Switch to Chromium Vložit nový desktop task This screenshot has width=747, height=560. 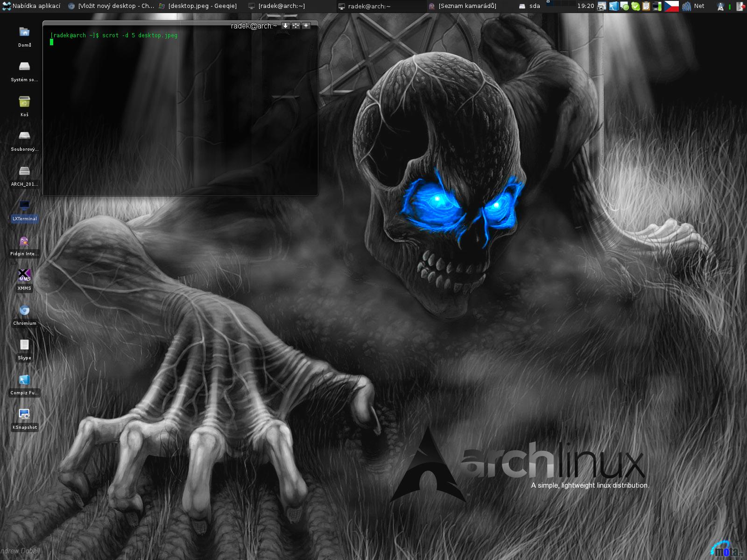(x=111, y=6)
